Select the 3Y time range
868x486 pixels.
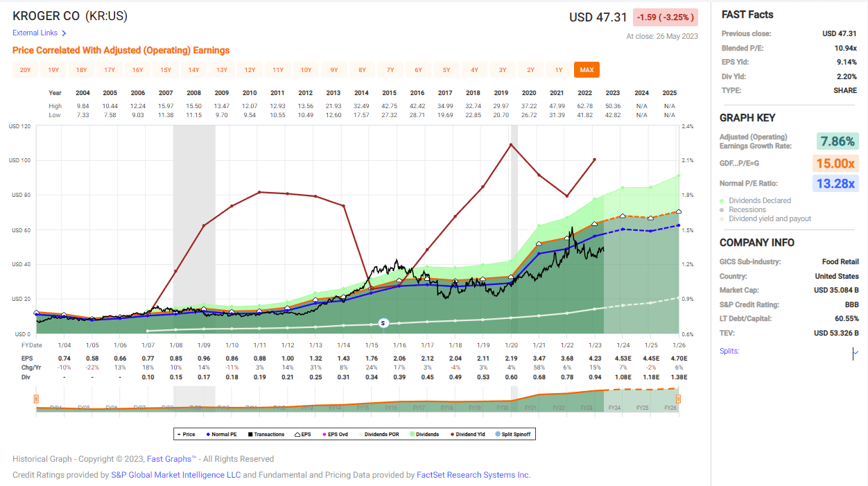503,70
